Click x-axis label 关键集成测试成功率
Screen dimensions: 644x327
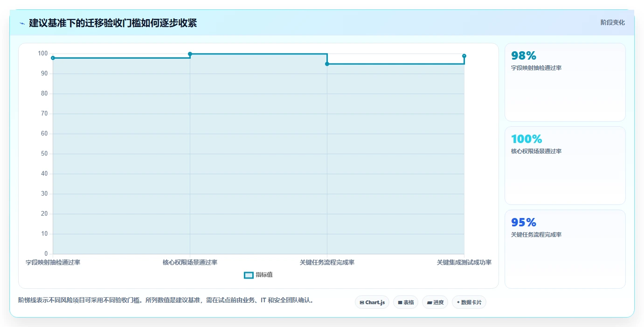(464, 262)
